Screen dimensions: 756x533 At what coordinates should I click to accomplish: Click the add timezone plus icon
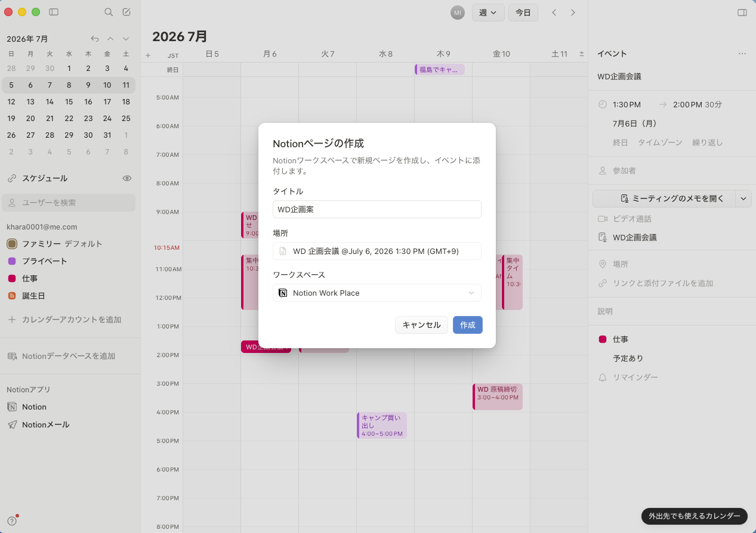coord(148,55)
